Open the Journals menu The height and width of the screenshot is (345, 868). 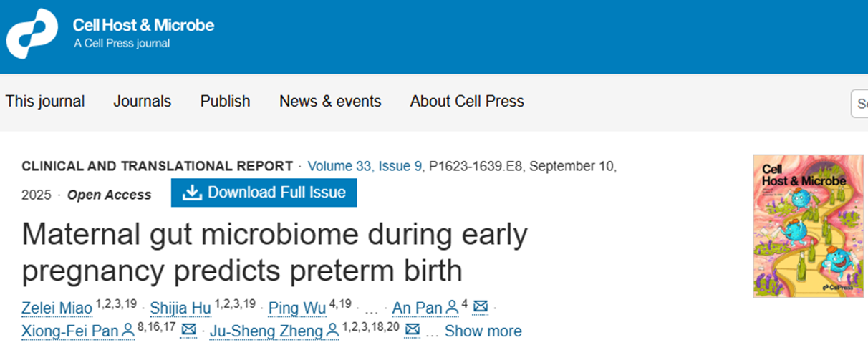(142, 102)
